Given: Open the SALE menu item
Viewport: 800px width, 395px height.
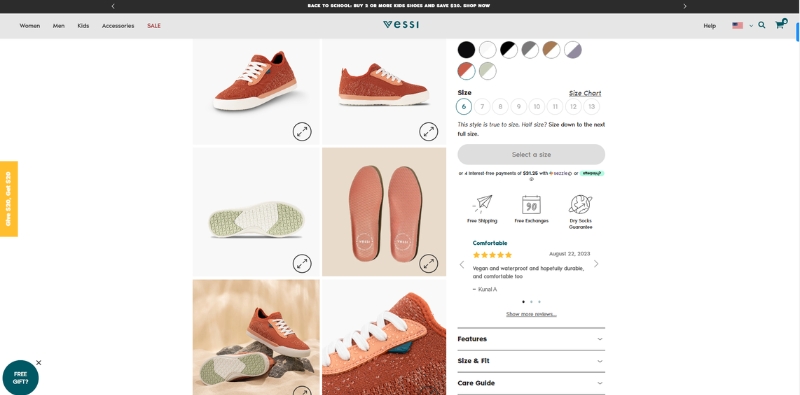Looking at the screenshot, I should (154, 26).
